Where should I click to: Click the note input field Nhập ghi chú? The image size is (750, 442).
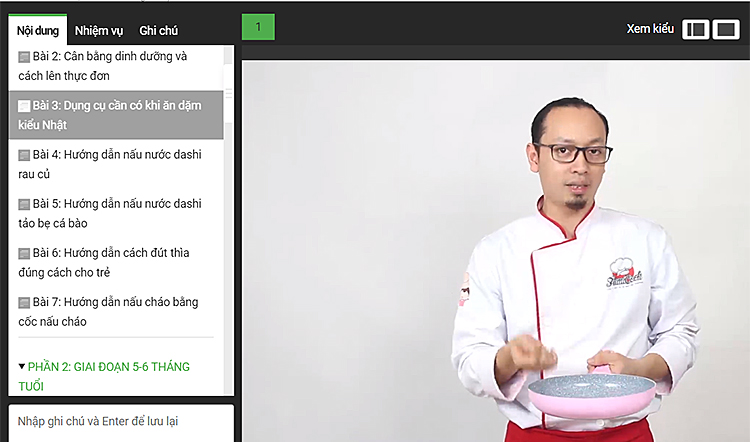(x=121, y=423)
